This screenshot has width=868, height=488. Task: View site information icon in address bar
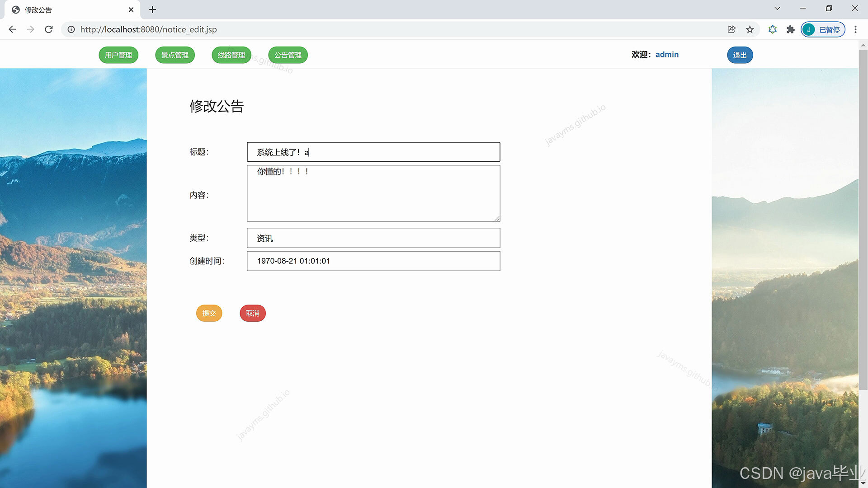click(71, 29)
